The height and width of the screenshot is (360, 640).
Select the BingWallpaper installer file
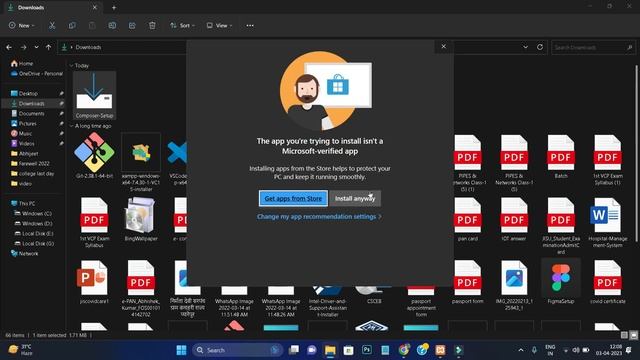click(141, 219)
